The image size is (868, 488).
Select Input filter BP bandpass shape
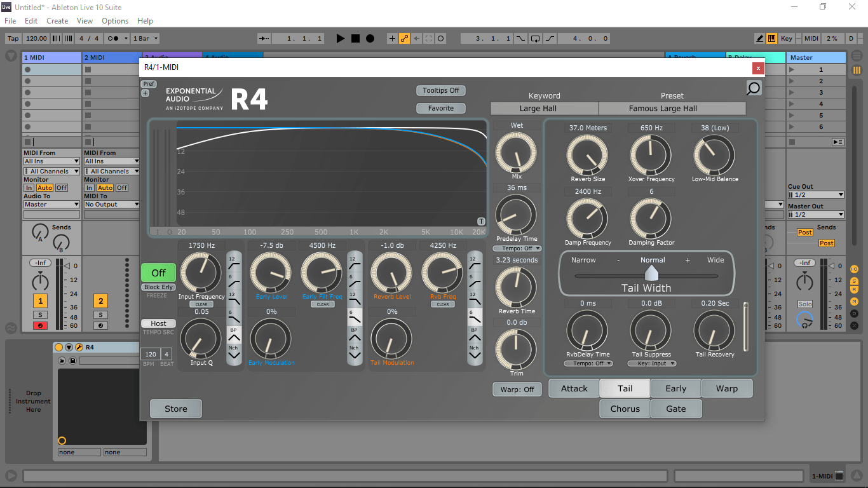tap(234, 335)
